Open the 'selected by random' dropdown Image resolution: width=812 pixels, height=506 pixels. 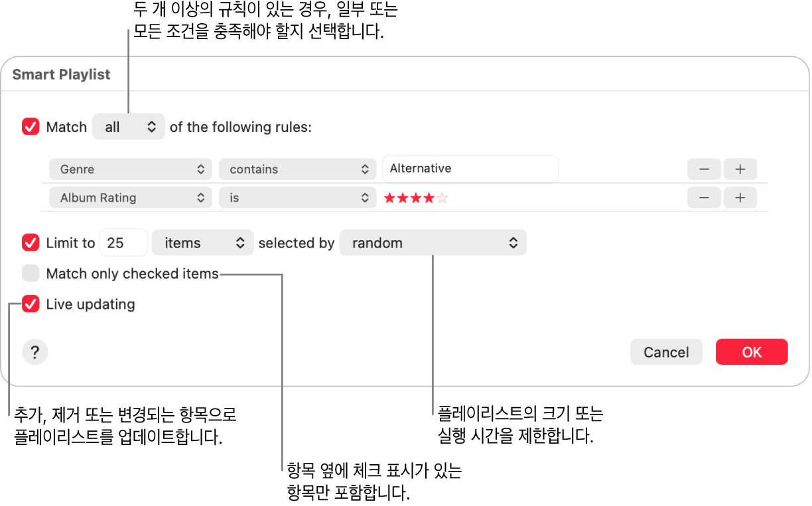click(433, 243)
